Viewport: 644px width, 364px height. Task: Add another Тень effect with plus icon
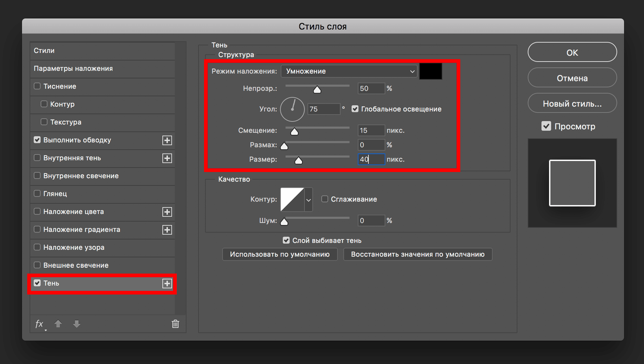click(x=167, y=283)
